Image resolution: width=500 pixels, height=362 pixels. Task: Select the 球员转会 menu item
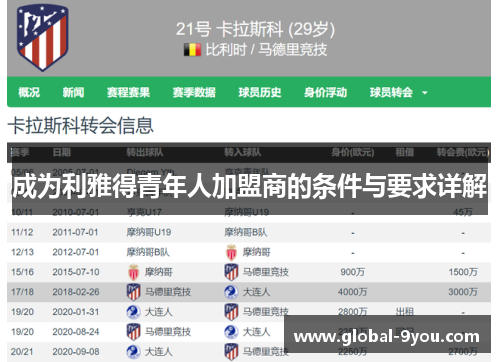tap(391, 92)
